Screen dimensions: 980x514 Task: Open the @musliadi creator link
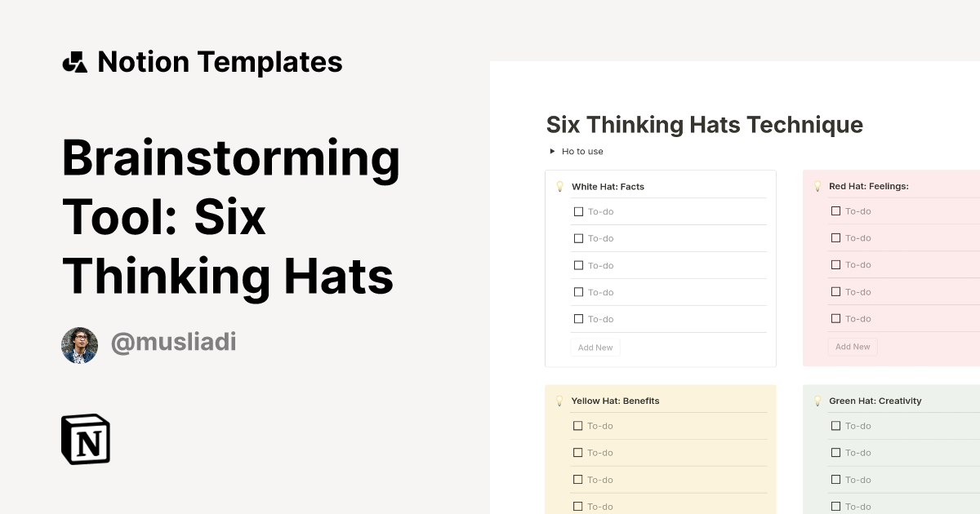[x=173, y=343]
